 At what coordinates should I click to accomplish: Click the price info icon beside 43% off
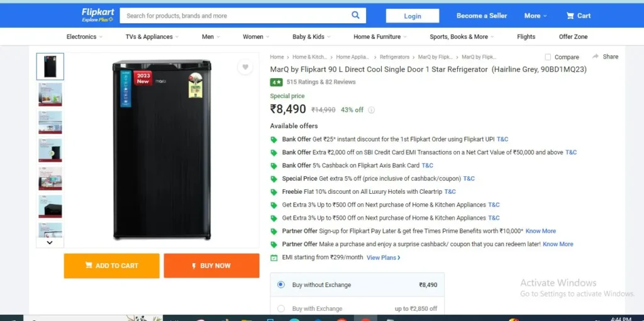pos(371,110)
